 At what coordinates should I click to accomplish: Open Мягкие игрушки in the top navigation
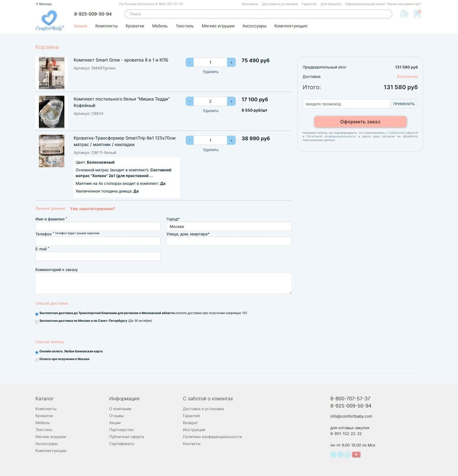218,26
